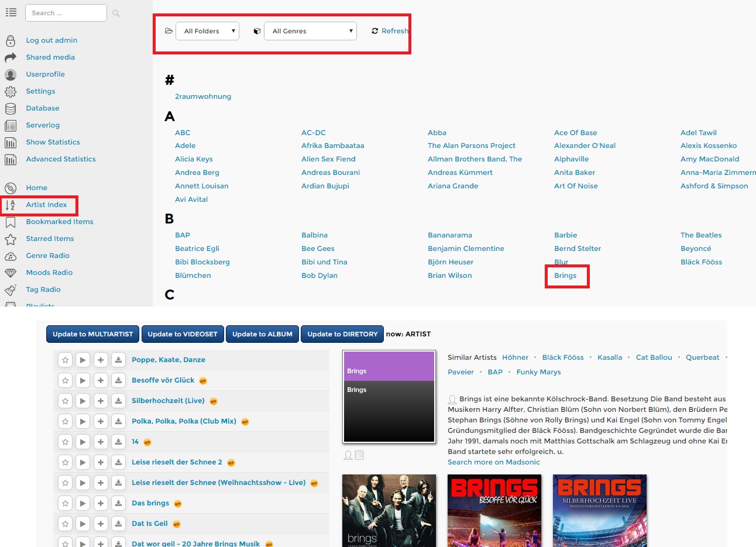The height and width of the screenshot is (547, 756).
Task: Play the Polka, Polka, Polka (Club Mix) album
Action: 83,421
